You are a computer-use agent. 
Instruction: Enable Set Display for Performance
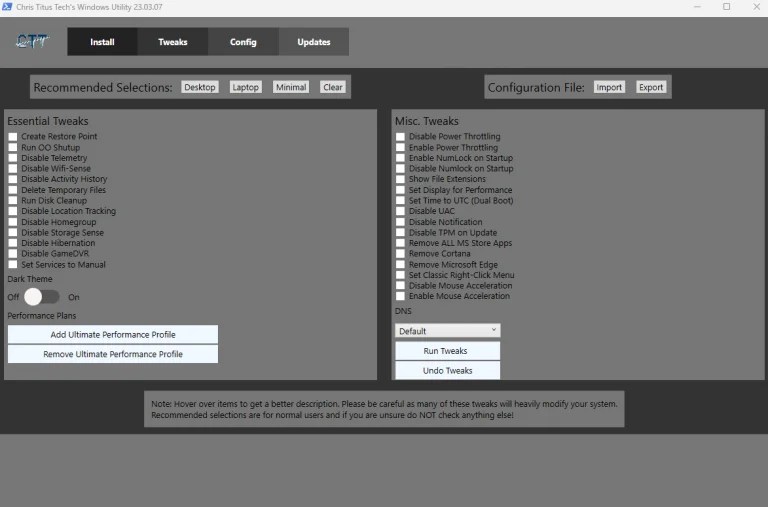tap(401, 190)
